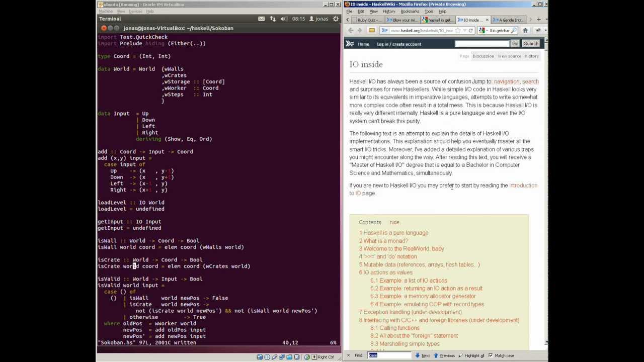Open the Introduction to IO link

(523, 186)
